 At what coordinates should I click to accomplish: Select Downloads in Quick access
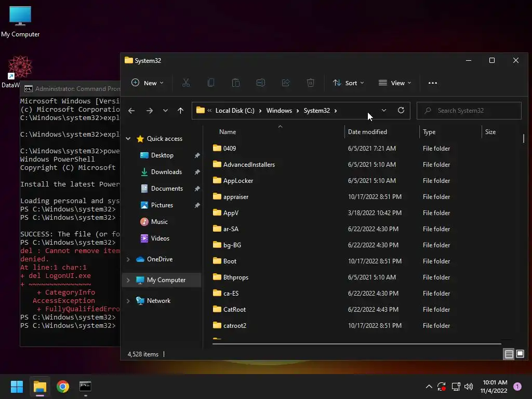[x=166, y=172]
